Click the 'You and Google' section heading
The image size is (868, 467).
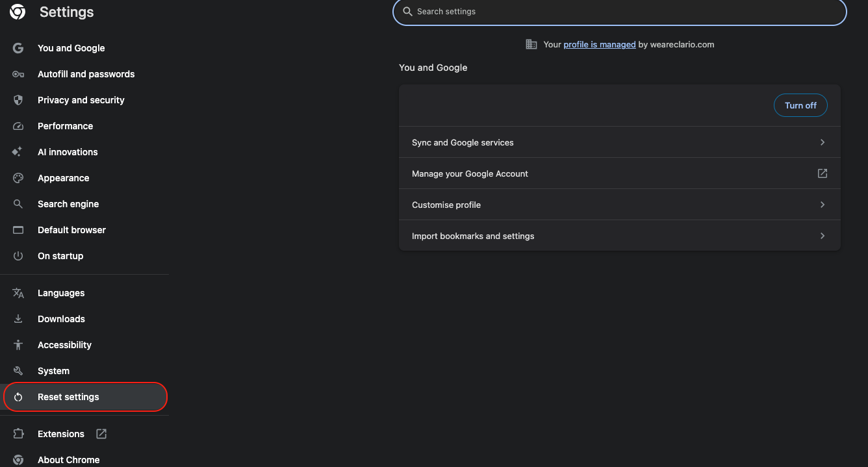point(433,68)
